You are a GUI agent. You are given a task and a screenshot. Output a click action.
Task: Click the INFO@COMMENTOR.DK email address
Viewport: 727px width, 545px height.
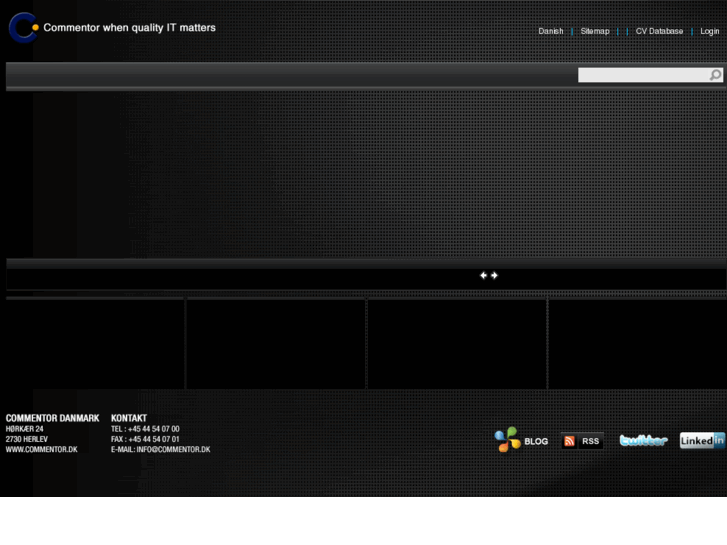coord(173,449)
